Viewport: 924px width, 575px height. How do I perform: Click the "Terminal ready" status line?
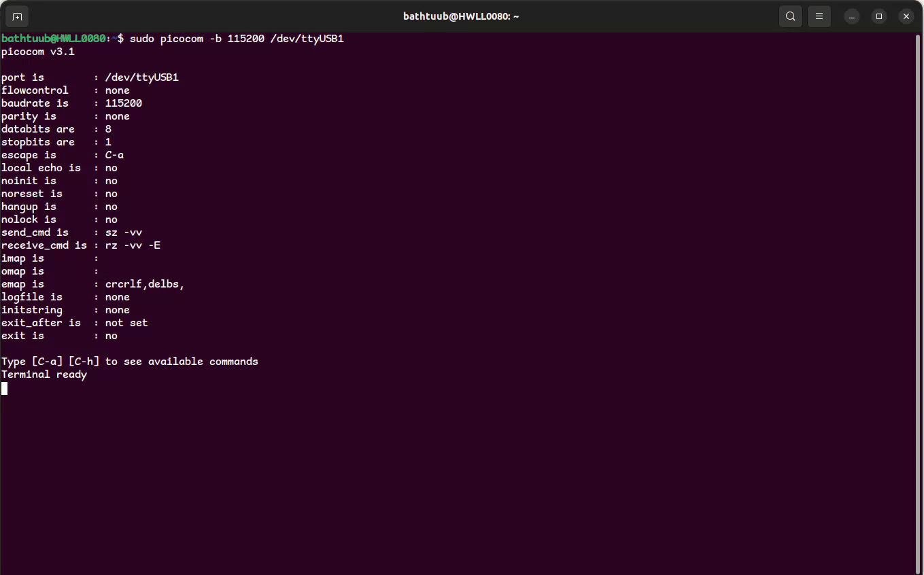pos(44,374)
